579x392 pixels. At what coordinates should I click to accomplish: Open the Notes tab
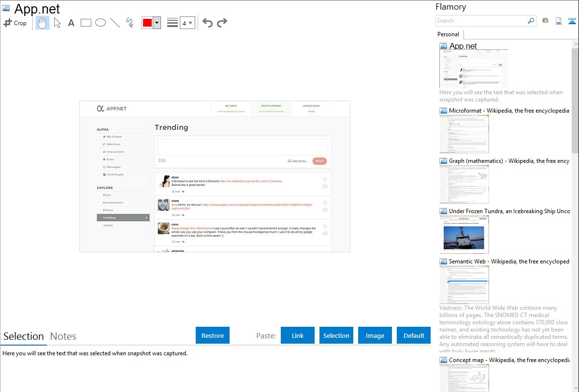pyautogui.click(x=63, y=336)
